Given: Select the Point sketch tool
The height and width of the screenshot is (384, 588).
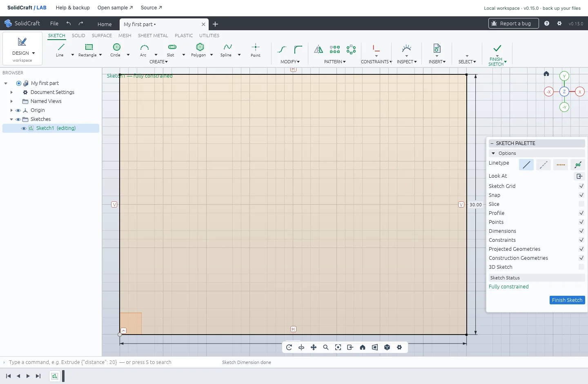Looking at the screenshot, I should (x=256, y=50).
